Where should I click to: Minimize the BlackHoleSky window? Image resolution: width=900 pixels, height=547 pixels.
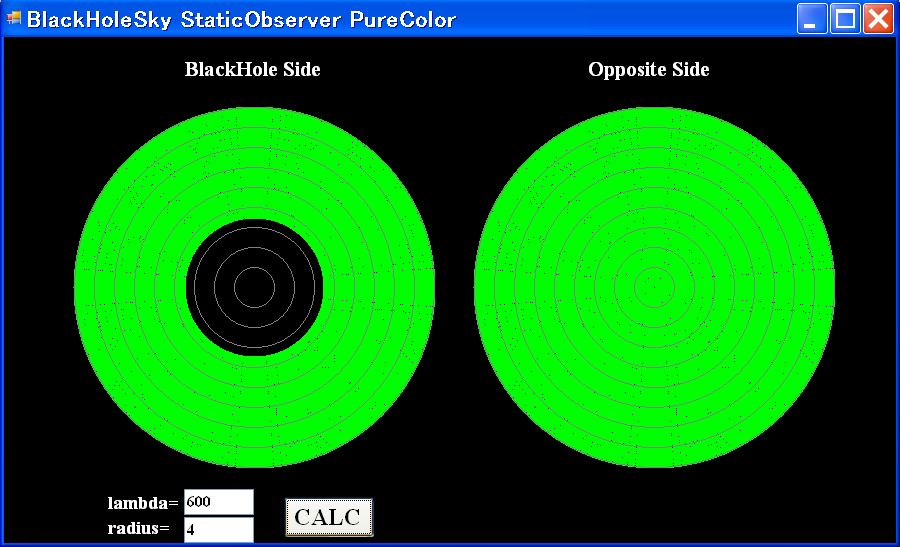pyautogui.click(x=812, y=19)
